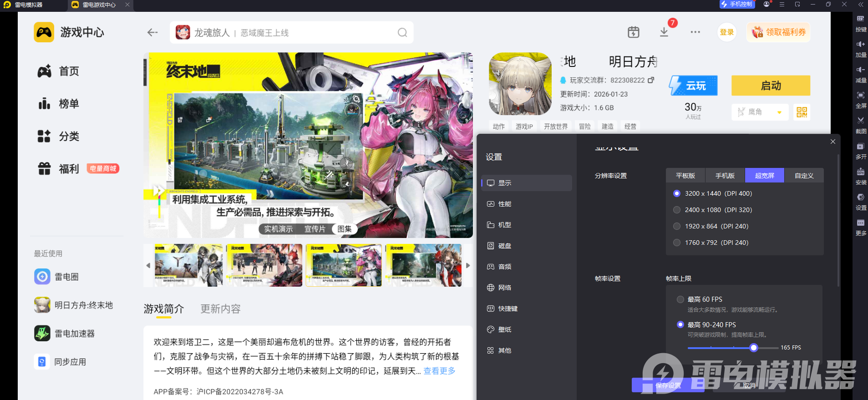Open 按键 key mapping in sidebar
The image size is (868, 400).
click(860, 24)
